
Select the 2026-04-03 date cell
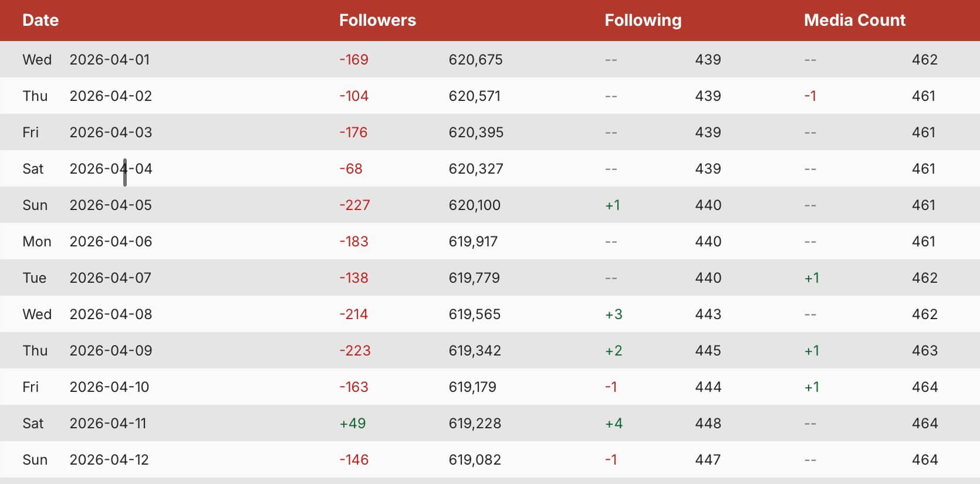click(110, 133)
